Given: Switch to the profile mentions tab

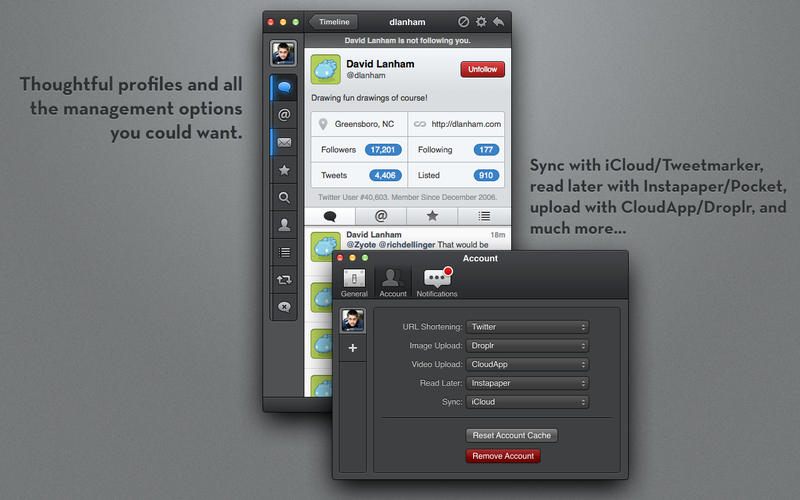Looking at the screenshot, I should (x=381, y=216).
